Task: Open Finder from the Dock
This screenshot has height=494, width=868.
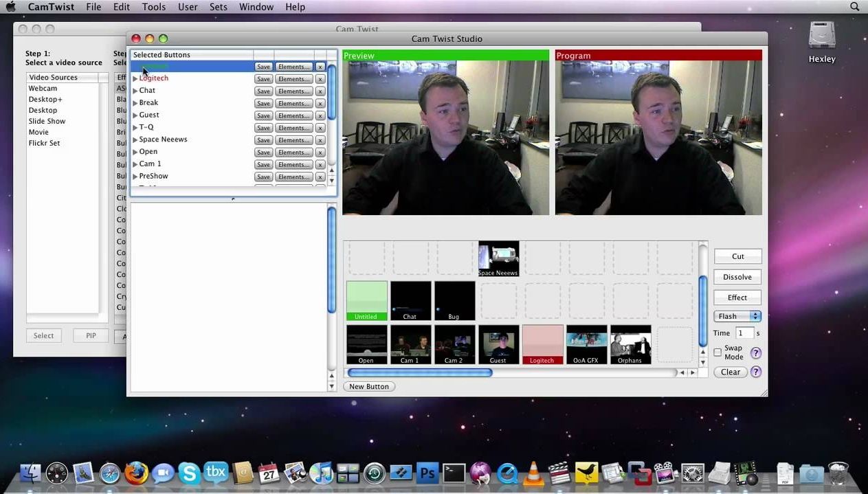Action: [x=31, y=473]
